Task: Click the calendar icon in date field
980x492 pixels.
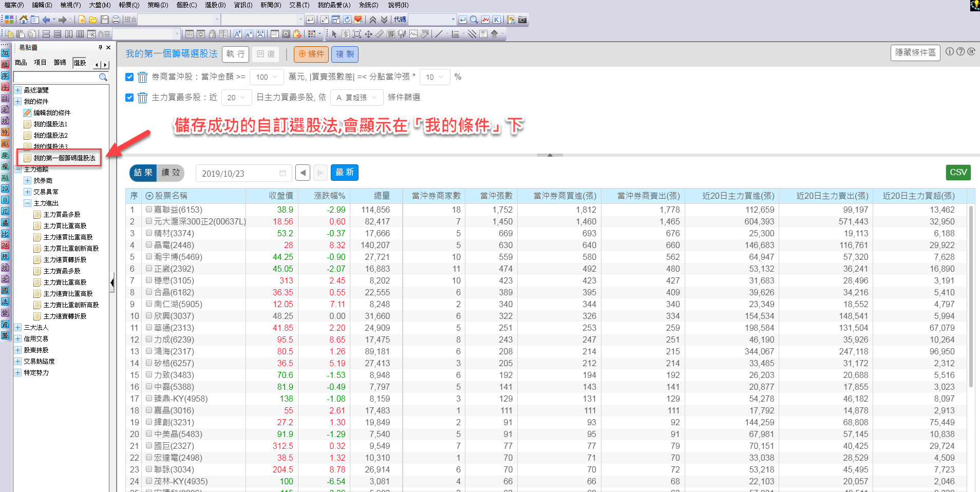Action: 282,173
